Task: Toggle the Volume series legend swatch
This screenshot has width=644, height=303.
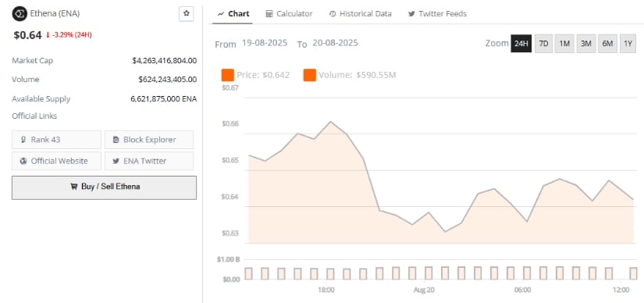Action: 310,75
